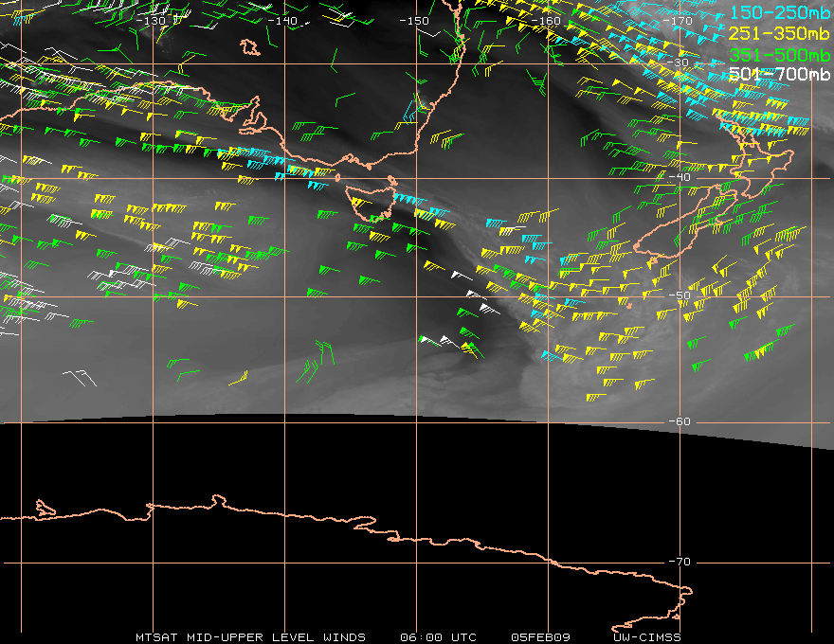
Task: Click the -130 longitude label
Action: point(151,21)
